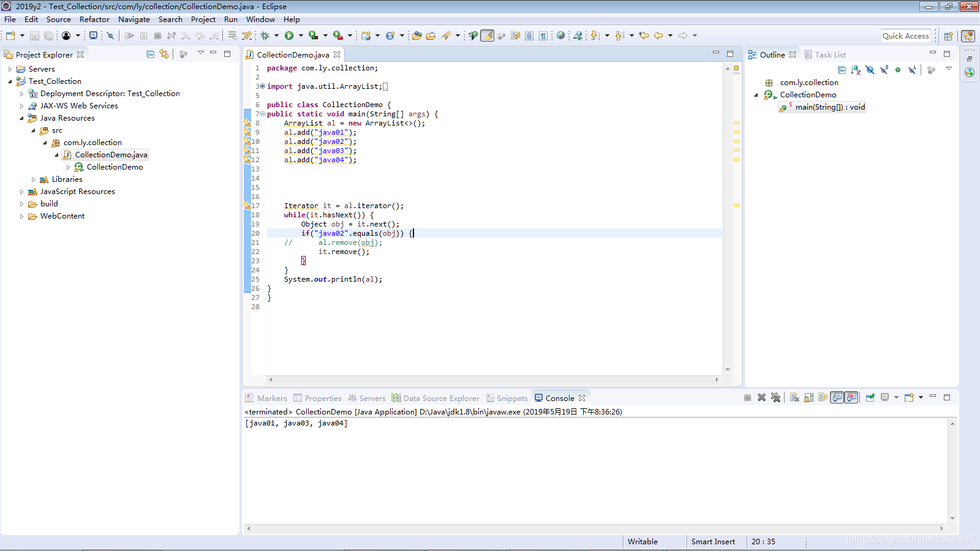The image size is (980, 551).
Task: Expand the Servers node in Project Explorer
Action: (x=10, y=69)
